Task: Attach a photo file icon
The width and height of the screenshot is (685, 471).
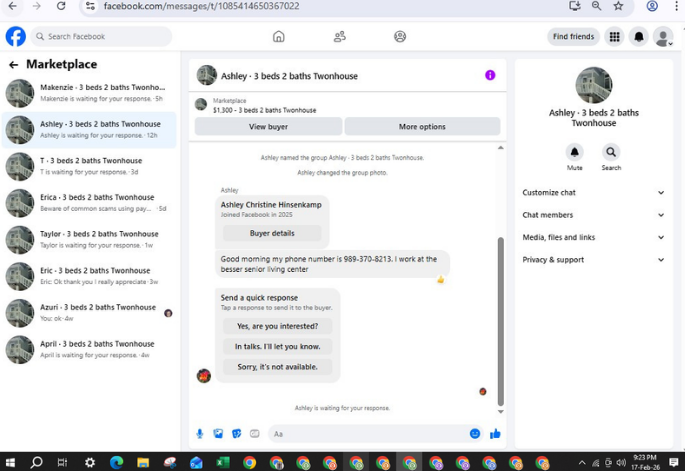Action: [218, 433]
